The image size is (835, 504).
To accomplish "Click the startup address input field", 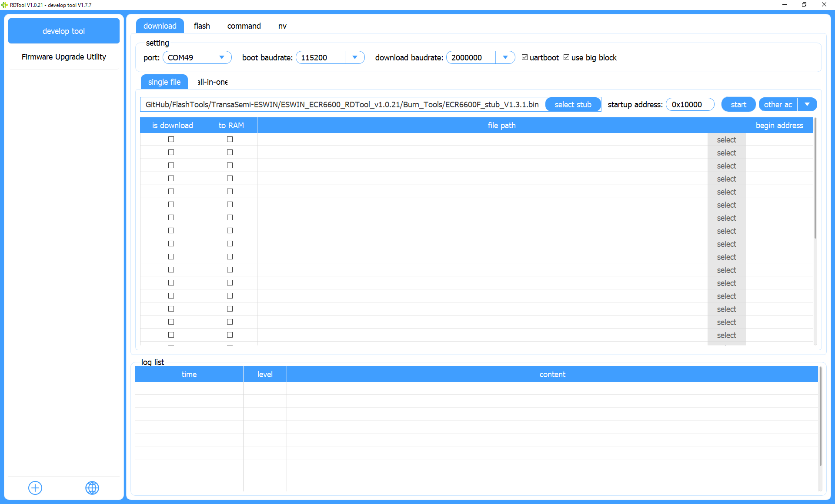I will click(690, 104).
